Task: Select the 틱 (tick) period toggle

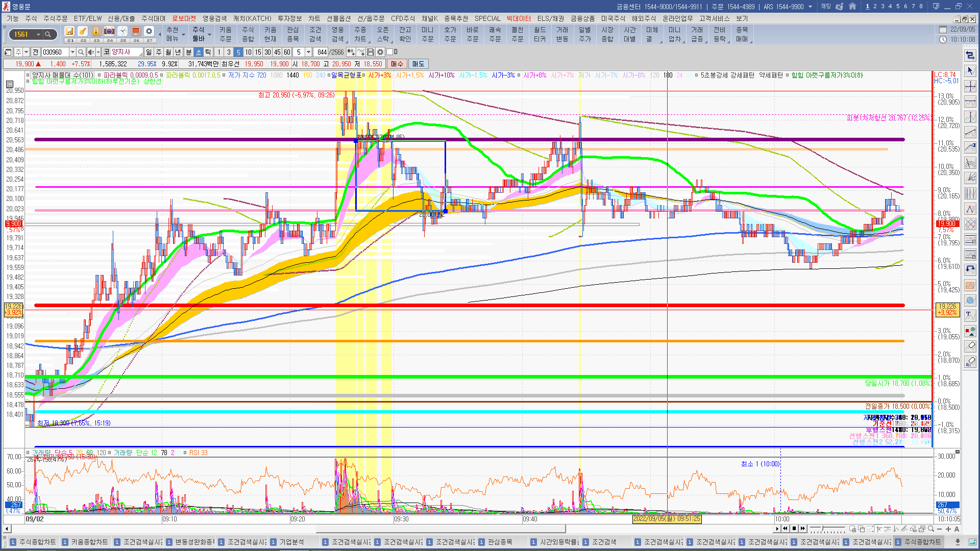Action: pyautogui.click(x=208, y=52)
